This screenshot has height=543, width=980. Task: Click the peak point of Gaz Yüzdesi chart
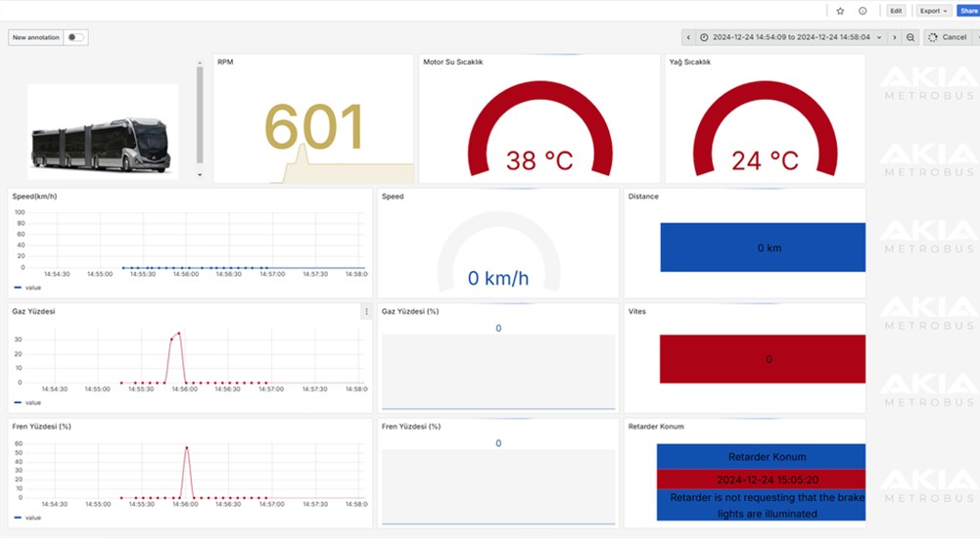click(x=179, y=333)
